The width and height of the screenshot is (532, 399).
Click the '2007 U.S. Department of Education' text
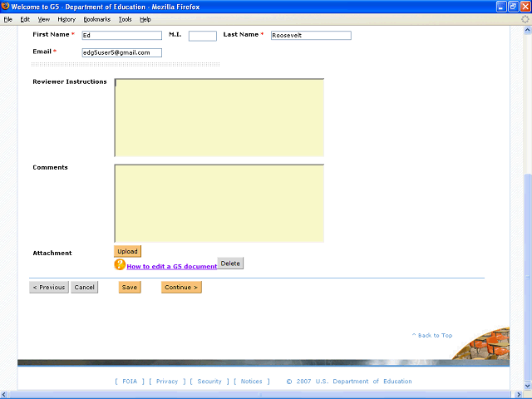354,382
